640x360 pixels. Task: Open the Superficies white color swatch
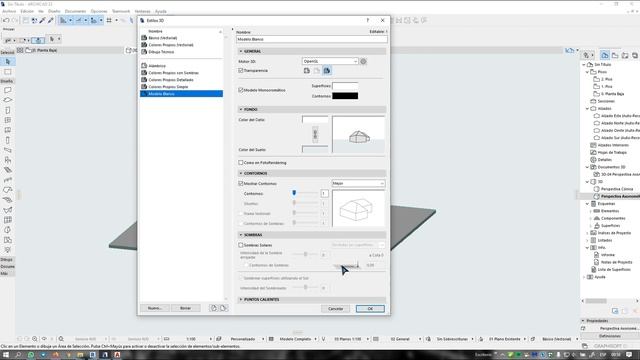345,86
